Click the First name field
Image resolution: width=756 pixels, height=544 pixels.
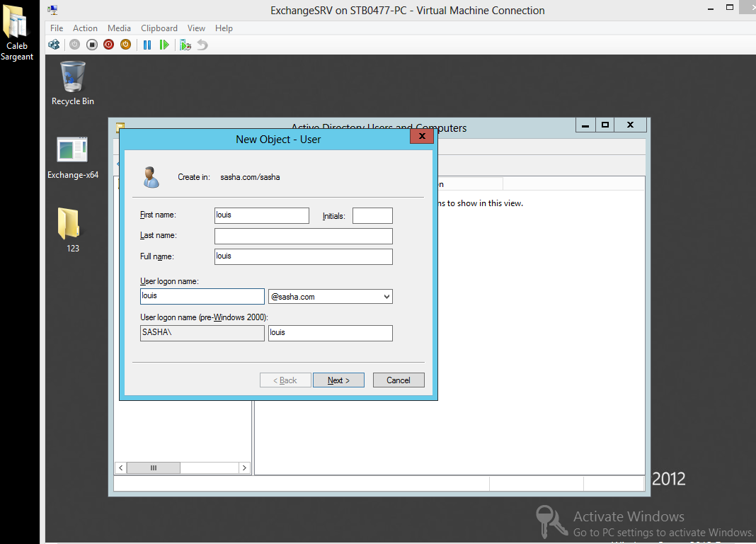click(262, 215)
